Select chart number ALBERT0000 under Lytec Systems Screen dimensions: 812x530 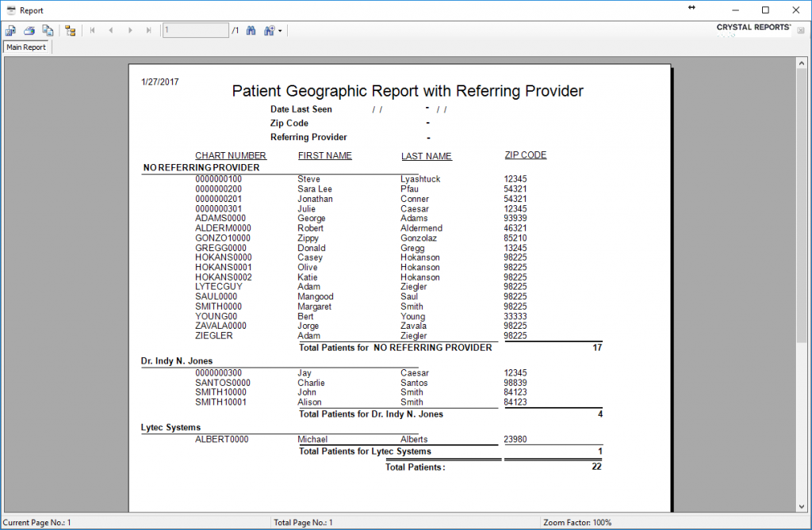(x=221, y=439)
